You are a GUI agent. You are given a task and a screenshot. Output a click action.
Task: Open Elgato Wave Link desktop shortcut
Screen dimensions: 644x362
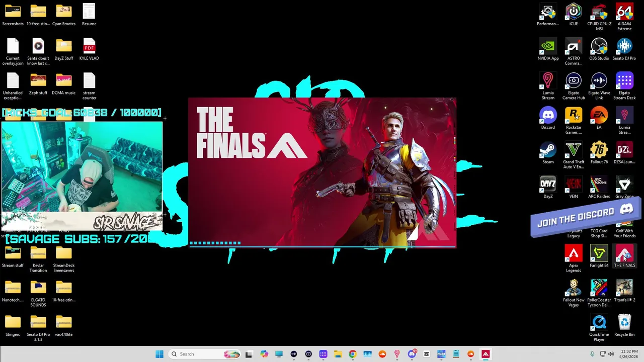tap(599, 86)
